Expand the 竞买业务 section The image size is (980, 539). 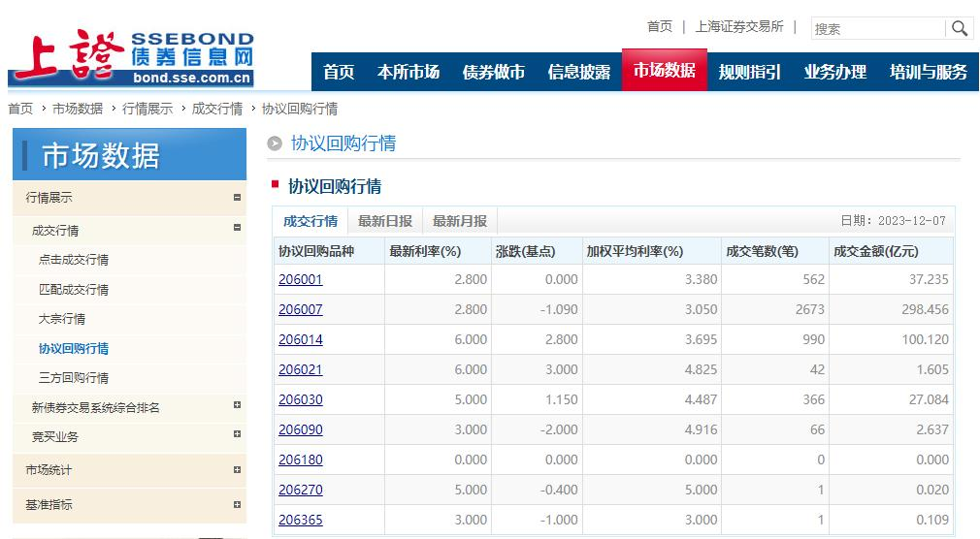[x=237, y=433]
